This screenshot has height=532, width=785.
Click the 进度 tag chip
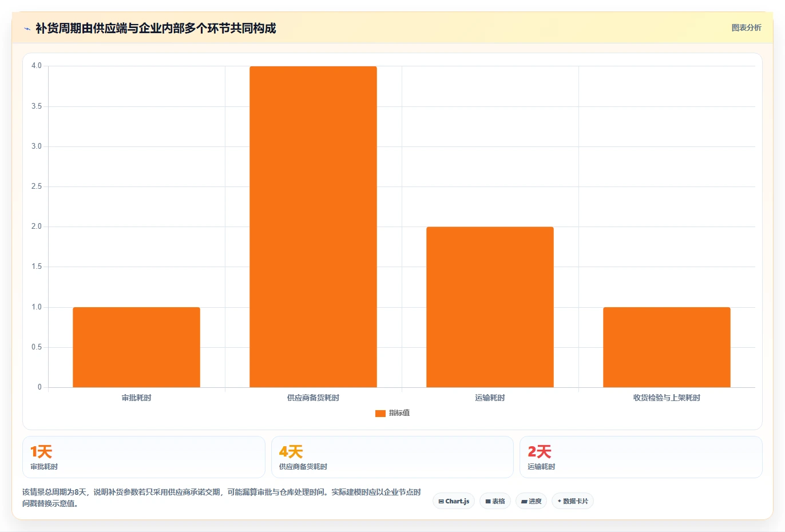click(x=531, y=501)
